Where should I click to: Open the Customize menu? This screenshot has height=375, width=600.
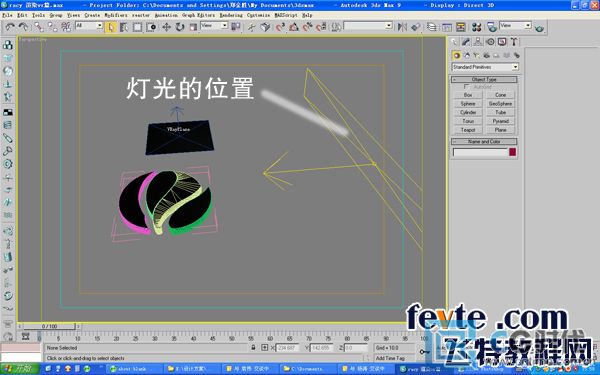click(x=258, y=15)
